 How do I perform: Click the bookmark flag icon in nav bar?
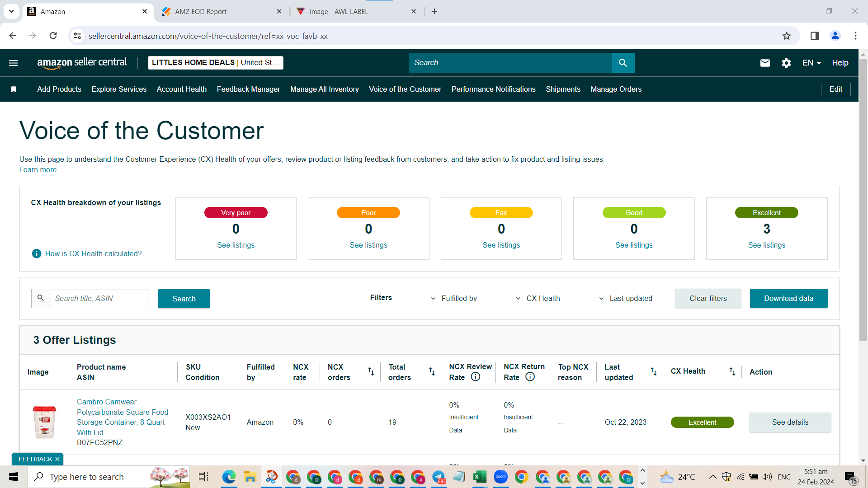[14, 89]
